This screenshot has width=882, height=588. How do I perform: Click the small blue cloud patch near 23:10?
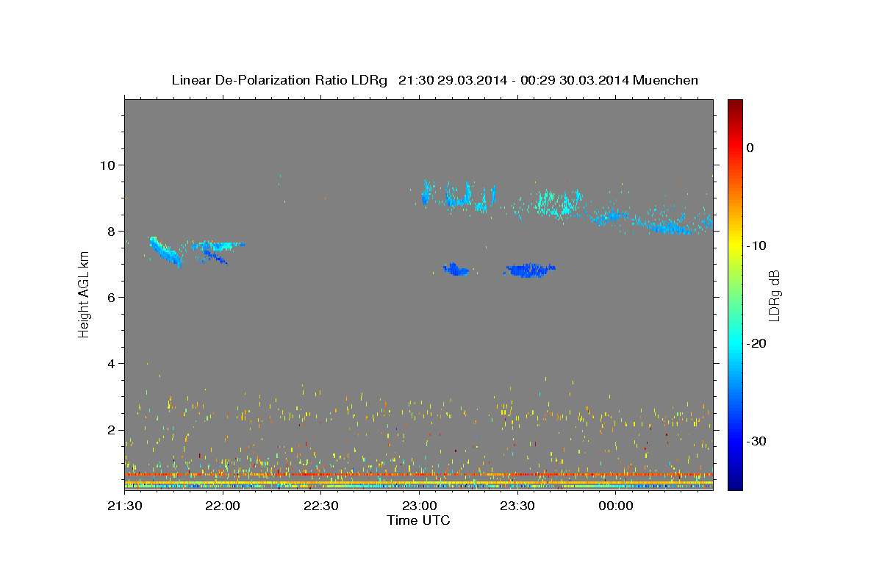pyautogui.click(x=456, y=270)
